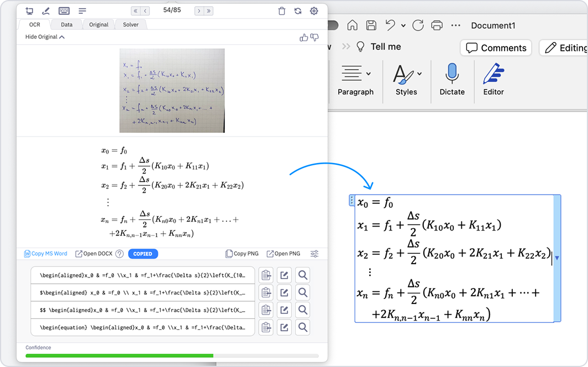Select the screen snip capture tool

[x=29, y=11]
